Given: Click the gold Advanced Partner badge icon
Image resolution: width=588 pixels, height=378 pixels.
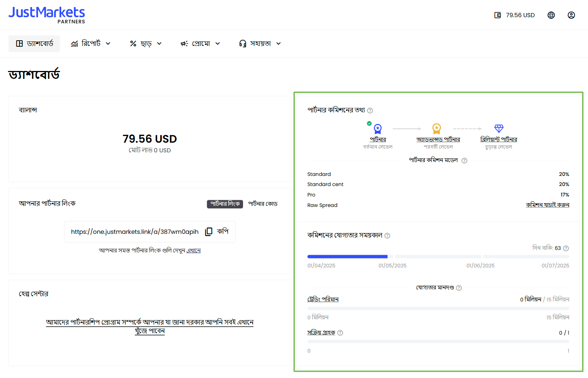Looking at the screenshot, I should [436, 128].
